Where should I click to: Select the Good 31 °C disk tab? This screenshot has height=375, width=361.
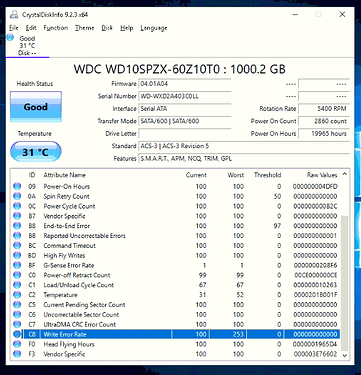27,46
